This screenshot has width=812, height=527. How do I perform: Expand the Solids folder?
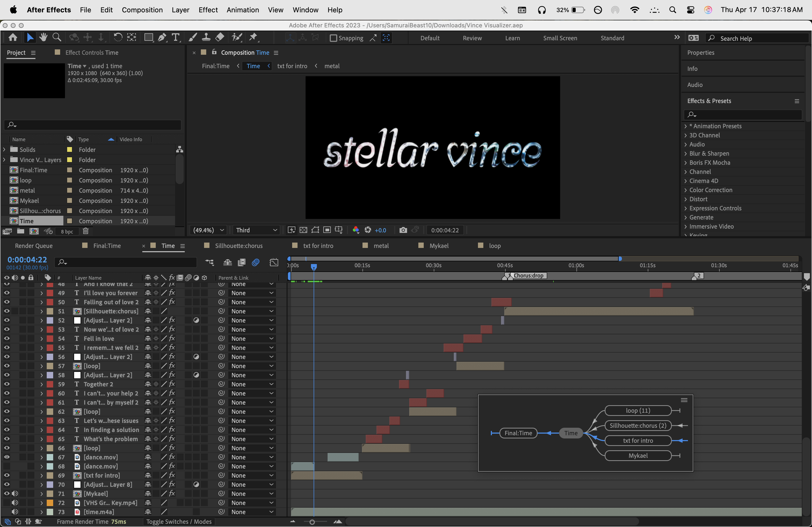tap(4, 150)
